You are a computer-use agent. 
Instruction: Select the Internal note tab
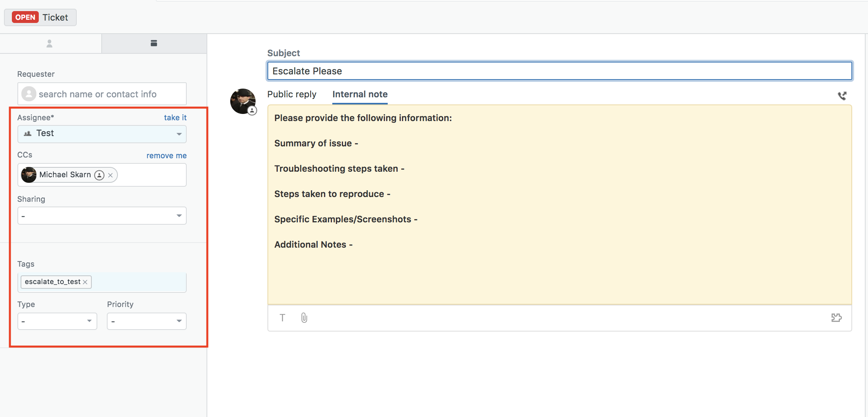[x=360, y=94]
